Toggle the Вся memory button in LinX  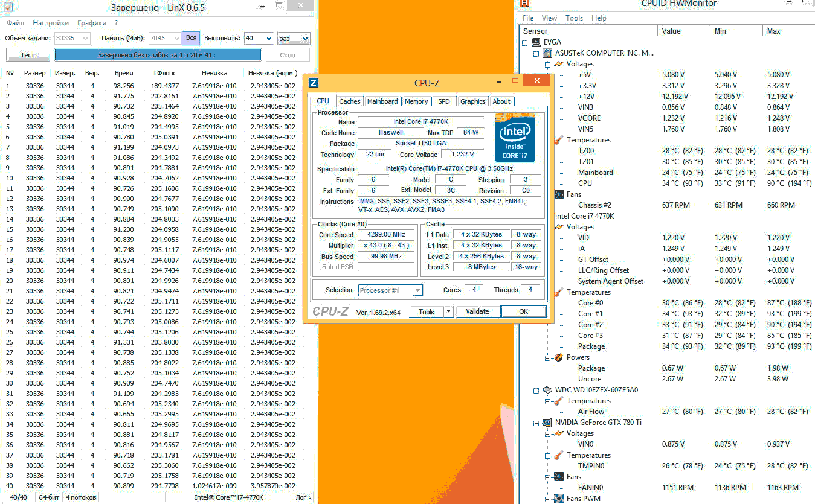[x=191, y=38]
